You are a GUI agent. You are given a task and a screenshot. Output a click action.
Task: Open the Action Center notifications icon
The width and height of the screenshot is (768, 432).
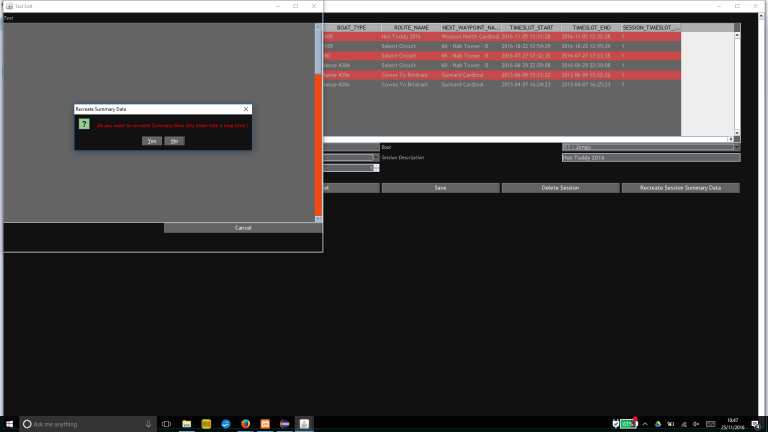[x=757, y=424]
